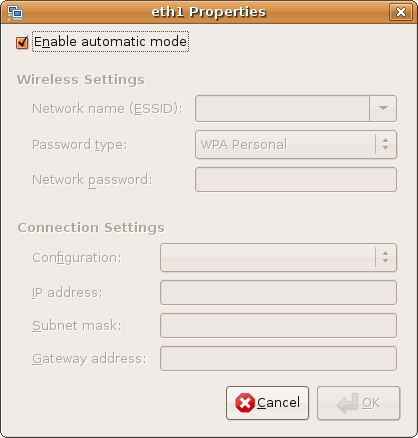Viewport: 418px width, 438px height.
Task: Expand the Network name ESSID dropdown arrow
Action: [x=383, y=108]
